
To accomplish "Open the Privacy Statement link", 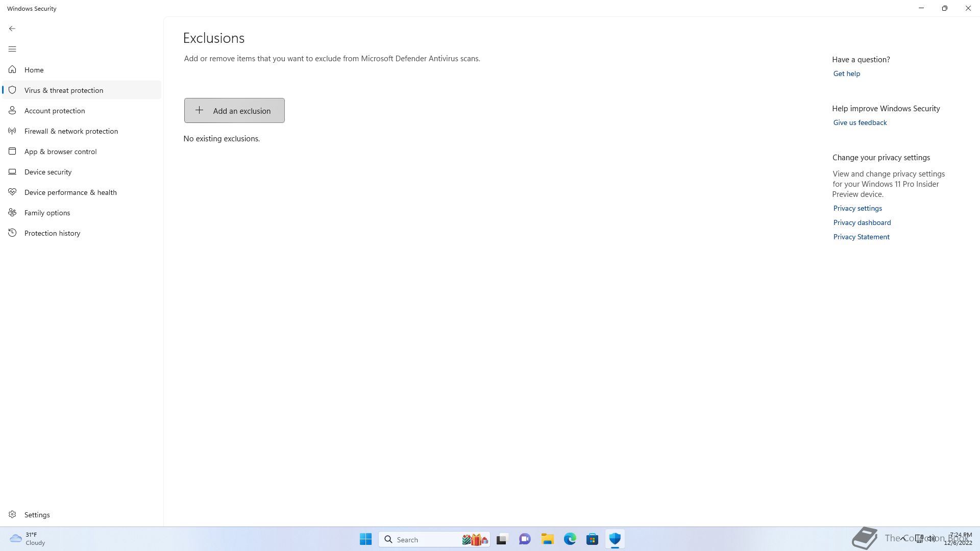I will (x=861, y=237).
